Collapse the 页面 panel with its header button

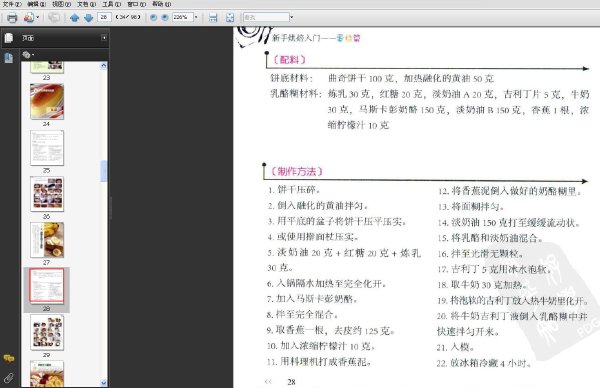tap(104, 38)
